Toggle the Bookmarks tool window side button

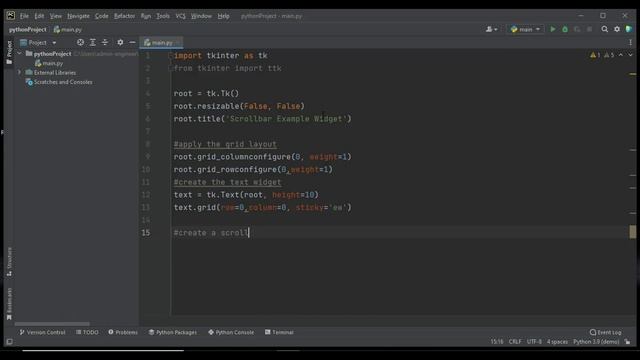9,304
